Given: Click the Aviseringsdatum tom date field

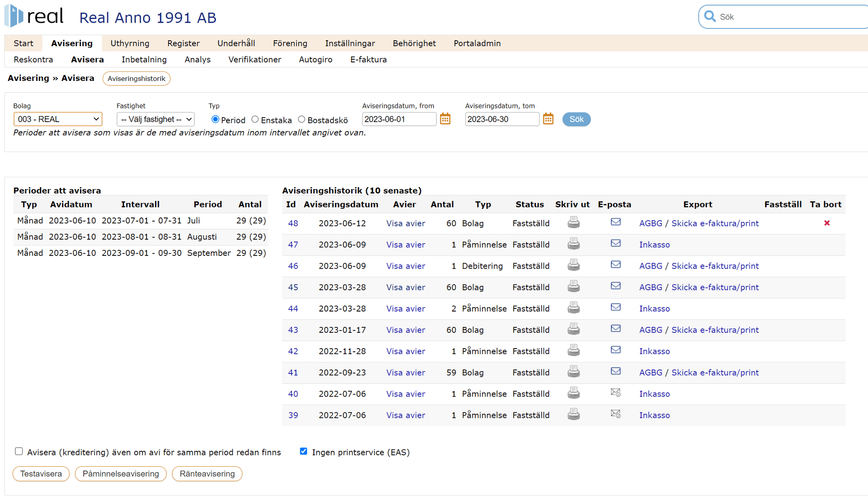Looking at the screenshot, I should pos(502,119).
